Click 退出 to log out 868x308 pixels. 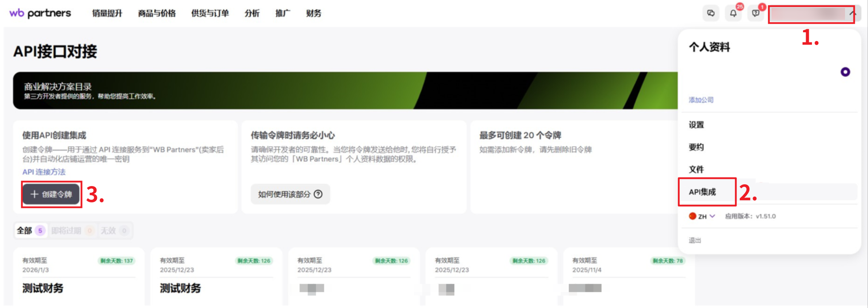pyautogui.click(x=695, y=240)
